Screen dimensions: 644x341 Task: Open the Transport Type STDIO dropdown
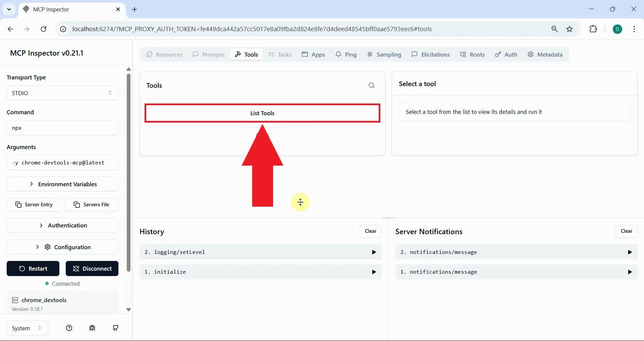[62, 93]
